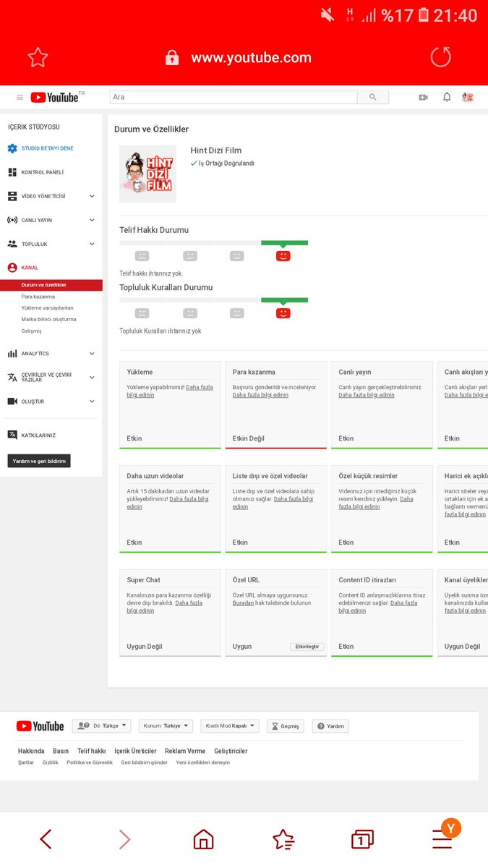Open the account avatar menu

tap(468, 97)
